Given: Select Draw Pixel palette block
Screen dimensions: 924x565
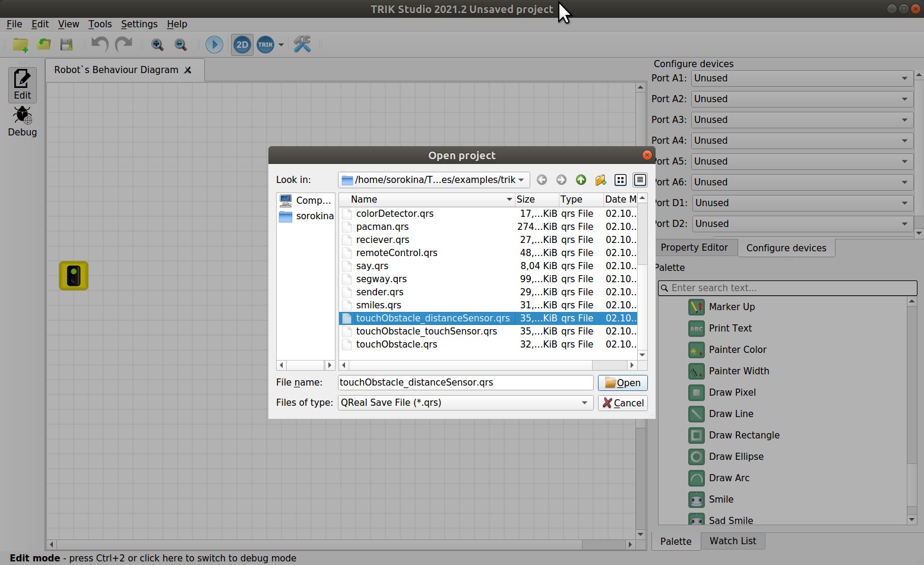Looking at the screenshot, I should tap(722, 393).
